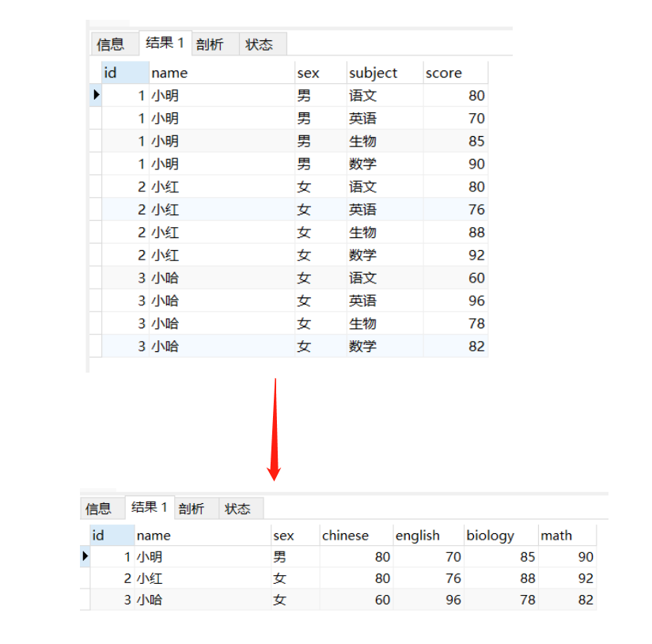Click the sex column header in lower table
The image size is (652, 644).
click(296, 536)
